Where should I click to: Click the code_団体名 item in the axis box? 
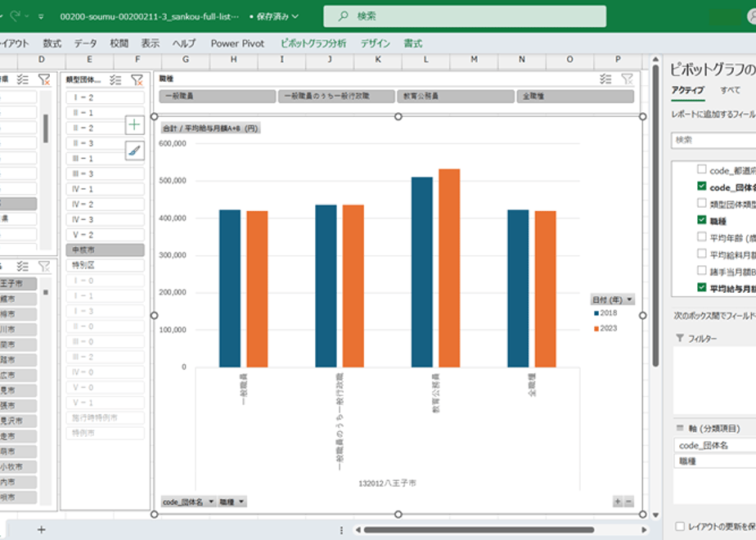click(x=715, y=445)
